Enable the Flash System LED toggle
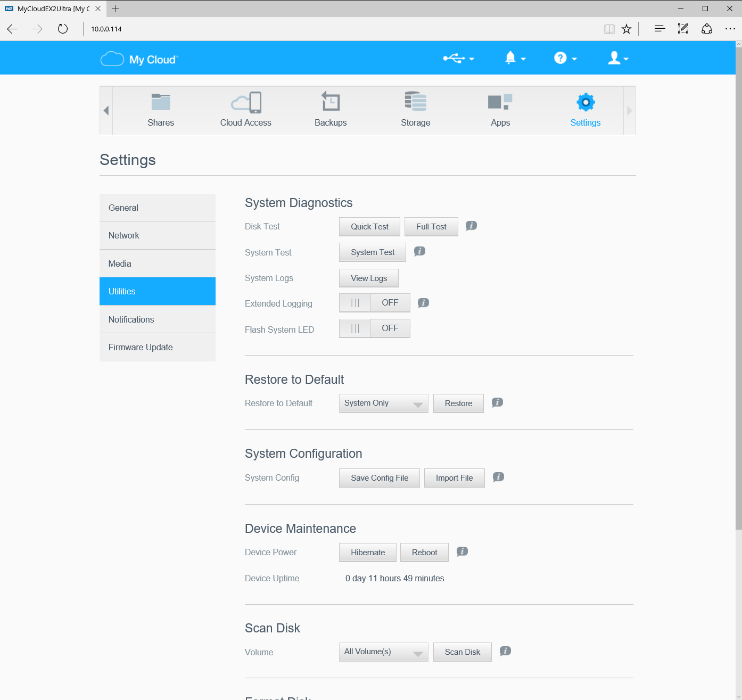The width and height of the screenshot is (742, 700). click(x=374, y=328)
